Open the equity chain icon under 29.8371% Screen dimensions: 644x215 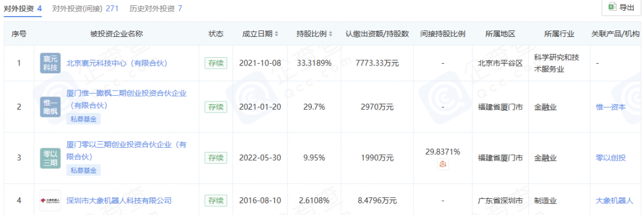(x=443, y=165)
